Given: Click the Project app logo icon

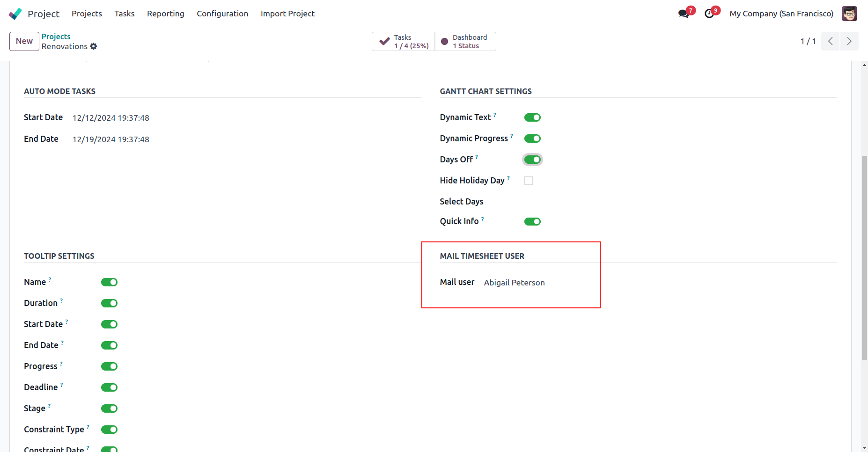Looking at the screenshot, I should [x=15, y=14].
